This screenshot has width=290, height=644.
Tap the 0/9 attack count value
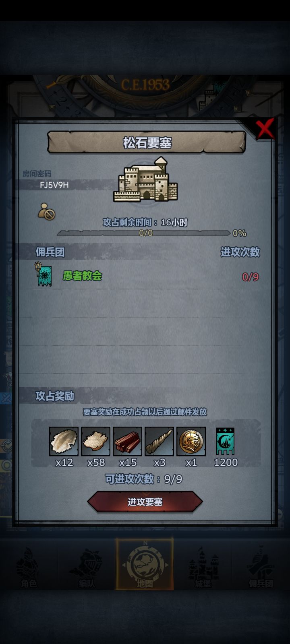(250, 277)
